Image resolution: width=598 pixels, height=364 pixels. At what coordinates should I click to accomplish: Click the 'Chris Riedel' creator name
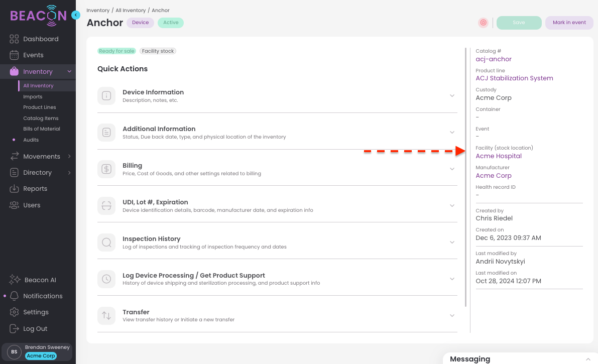[x=494, y=218]
